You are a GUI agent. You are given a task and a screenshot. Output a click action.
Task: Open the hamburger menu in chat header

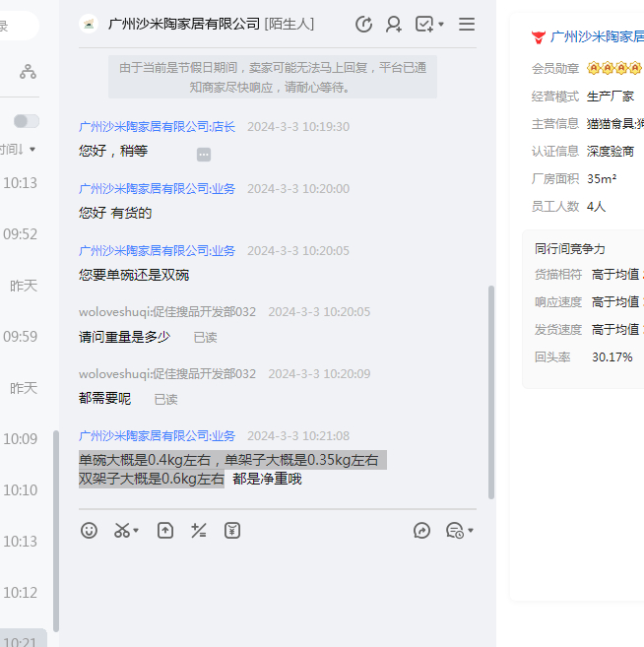467,25
